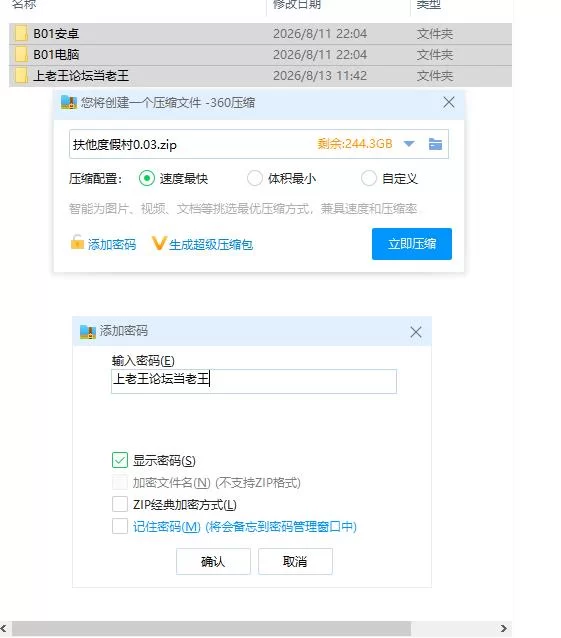Click the 360压缩 icon in the compress dialog title

pos(69,103)
